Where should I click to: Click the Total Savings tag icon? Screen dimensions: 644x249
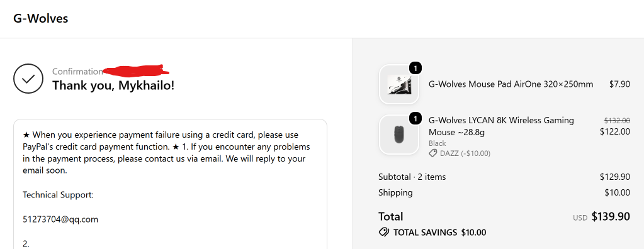point(383,233)
